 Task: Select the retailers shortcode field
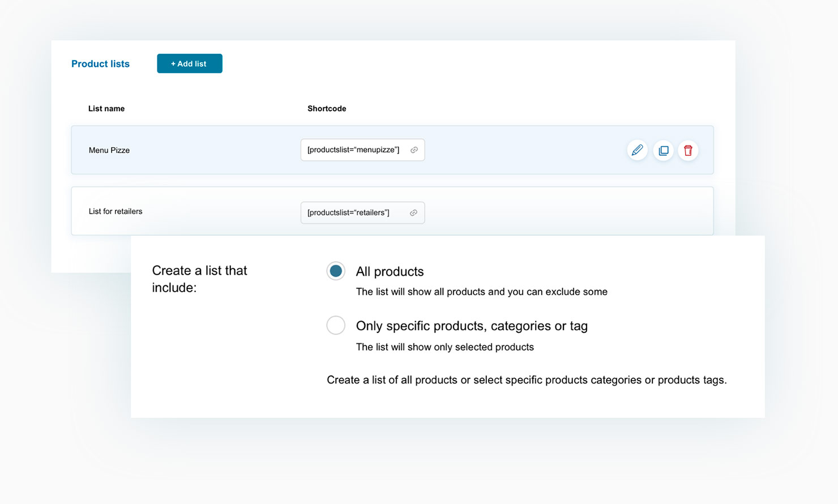point(362,213)
